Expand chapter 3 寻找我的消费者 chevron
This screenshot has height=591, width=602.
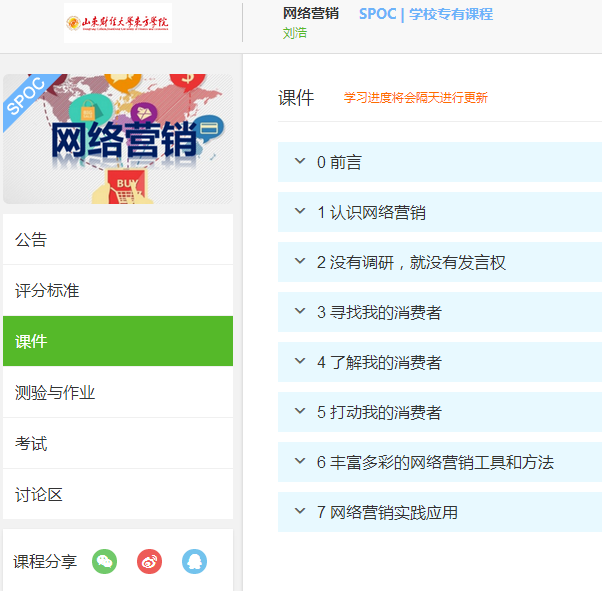299,312
